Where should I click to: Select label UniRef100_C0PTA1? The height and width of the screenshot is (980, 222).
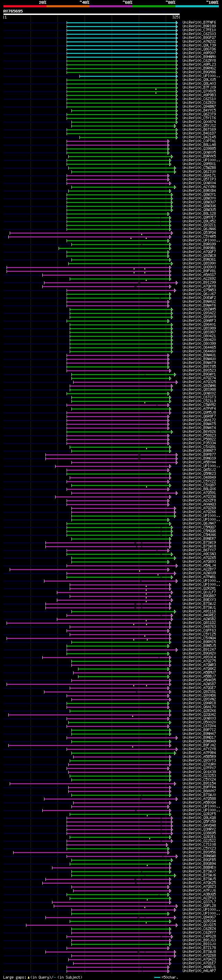[x=199, y=141]
